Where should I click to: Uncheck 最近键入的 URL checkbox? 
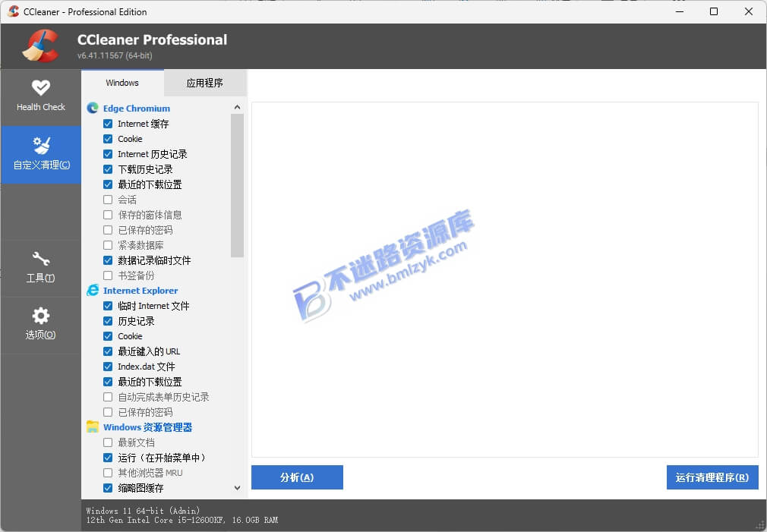108,351
